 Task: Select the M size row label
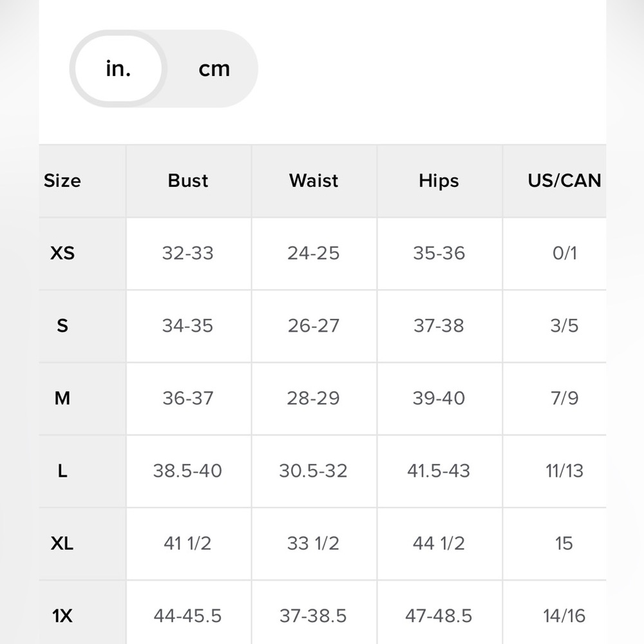tap(62, 399)
